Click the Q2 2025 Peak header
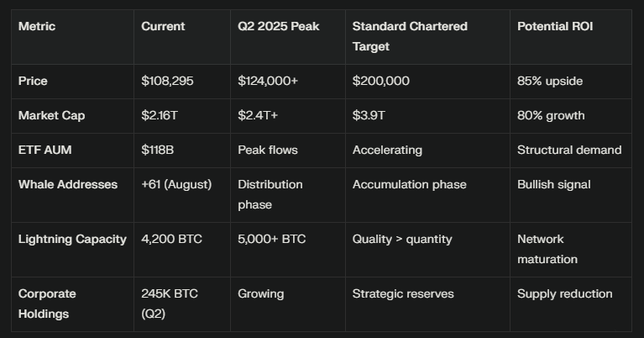 [x=280, y=27]
